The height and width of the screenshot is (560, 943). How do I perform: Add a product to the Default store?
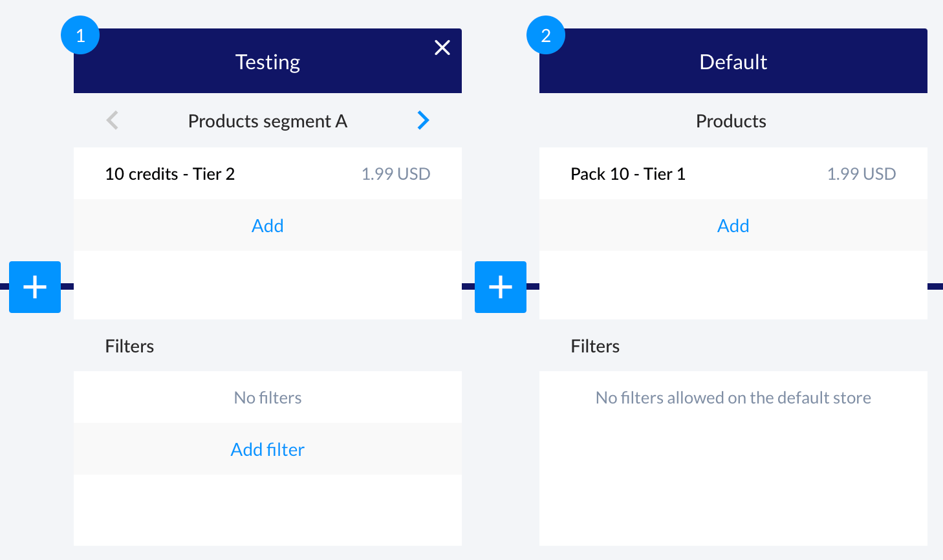(733, 226)
